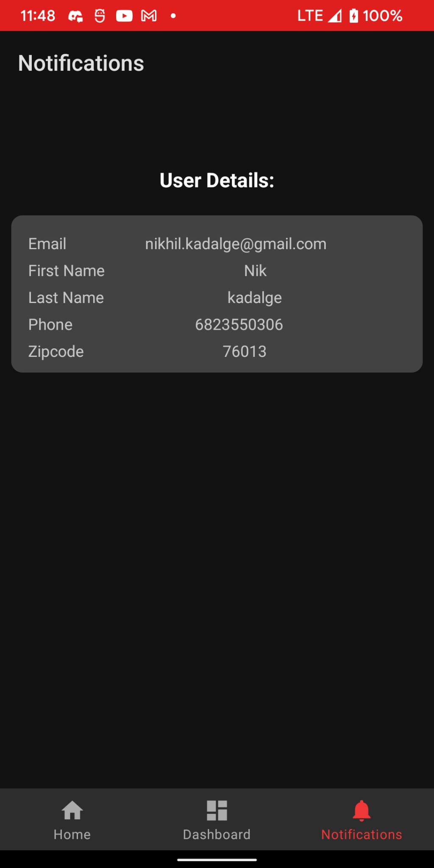The height and width of the screenshot is (868, 434).
Task: Switch to the Dashboard tab label
Action: point(217,835)
